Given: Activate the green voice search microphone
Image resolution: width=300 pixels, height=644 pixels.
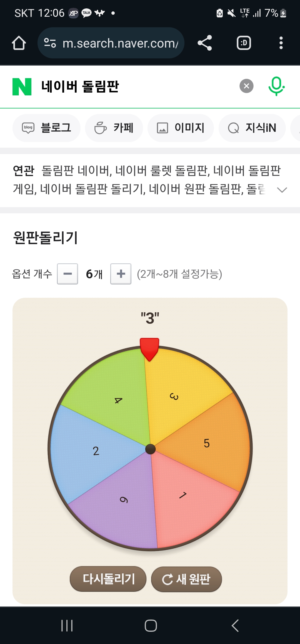Looking at the screenshot, I should 276,86.
